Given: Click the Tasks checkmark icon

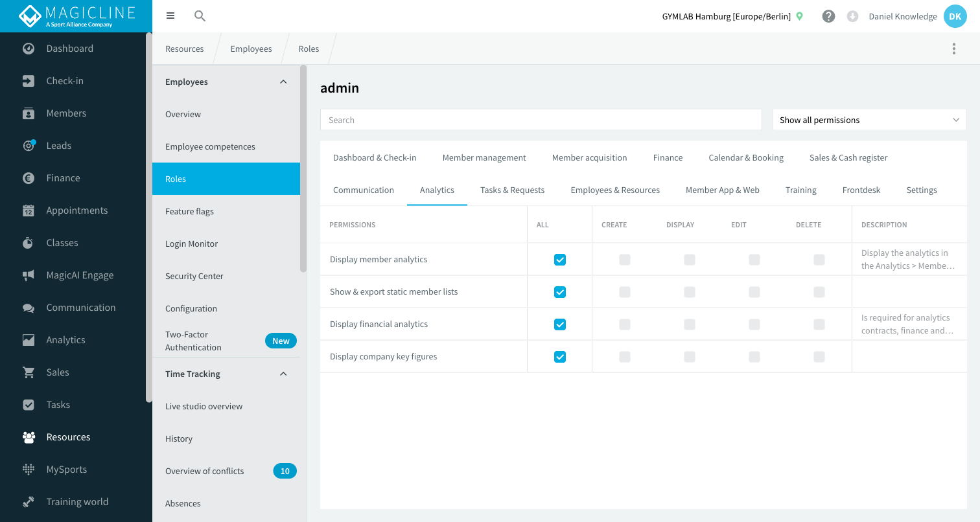Looking at the screenshot, I should tap(29, 405).
